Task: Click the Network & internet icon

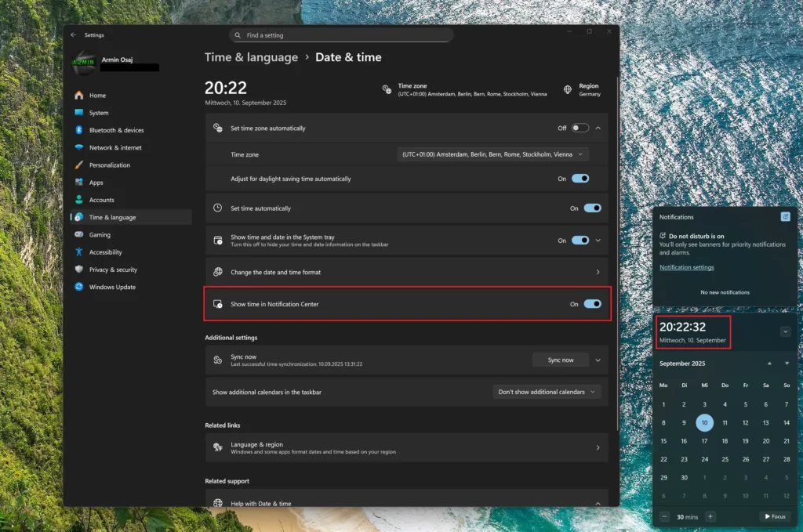Action: click(79, 147)
